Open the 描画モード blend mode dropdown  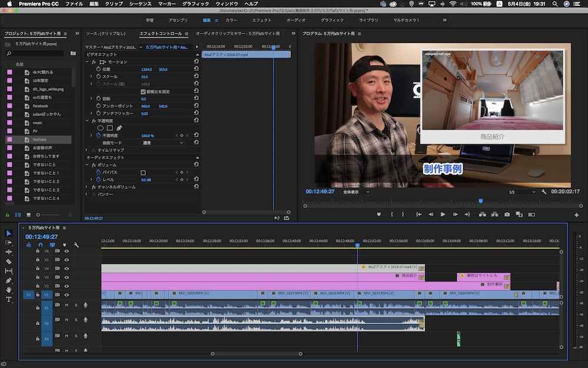[163, 142]
